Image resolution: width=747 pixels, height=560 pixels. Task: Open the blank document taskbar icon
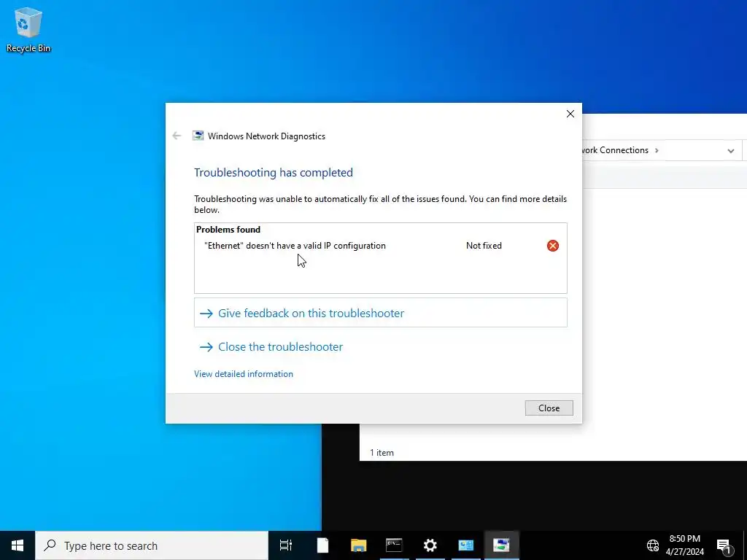point(322,545)
